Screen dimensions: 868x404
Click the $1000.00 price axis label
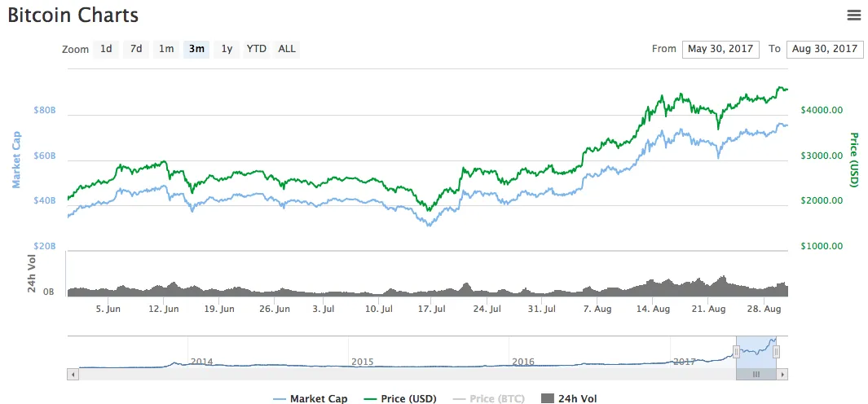(822, 246)
